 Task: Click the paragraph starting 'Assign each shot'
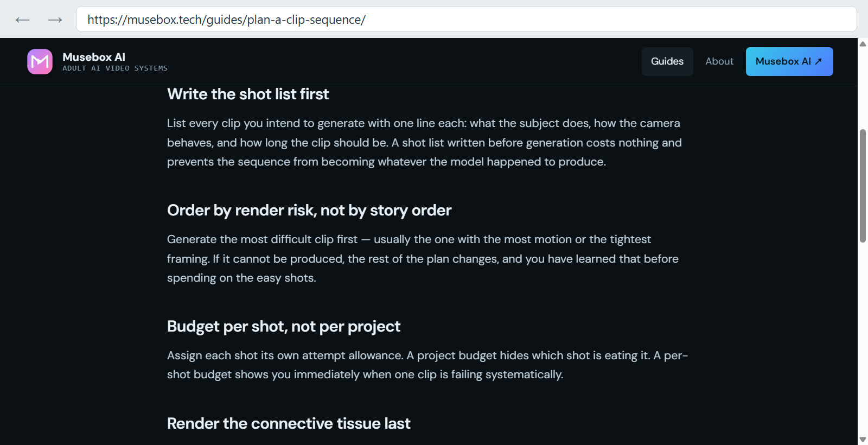[427, 365]
